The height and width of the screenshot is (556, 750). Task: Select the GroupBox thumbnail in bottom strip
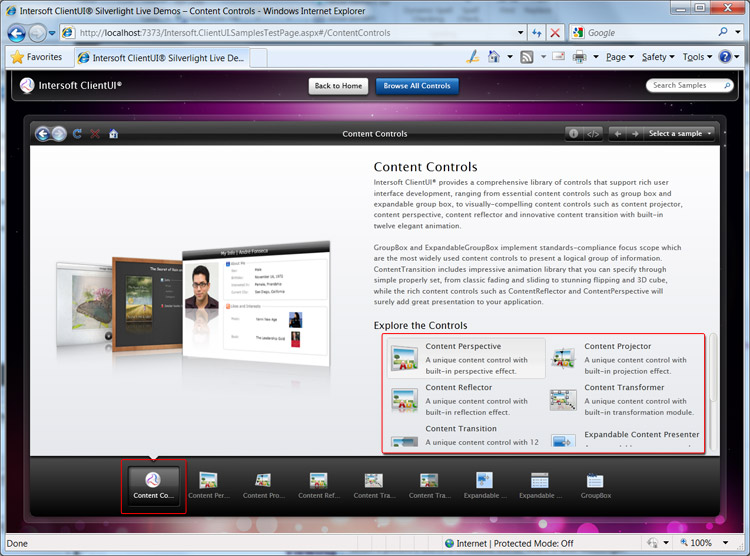click(x=596, y=486)
